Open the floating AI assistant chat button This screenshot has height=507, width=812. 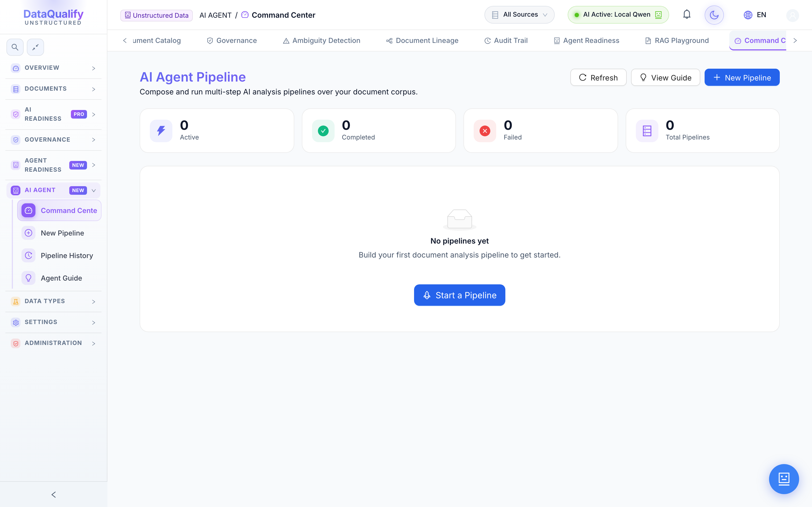pos(784,479)
